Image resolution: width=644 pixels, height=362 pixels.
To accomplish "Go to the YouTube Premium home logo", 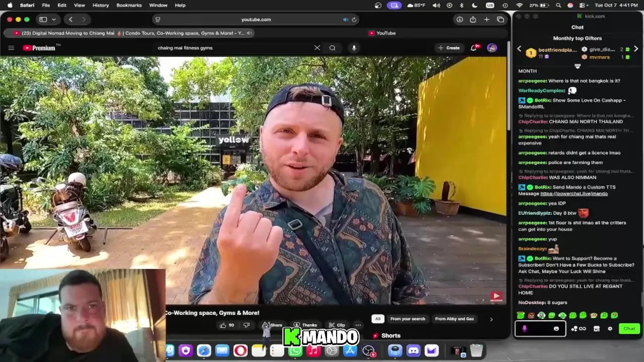I will (x=40, y=48).
